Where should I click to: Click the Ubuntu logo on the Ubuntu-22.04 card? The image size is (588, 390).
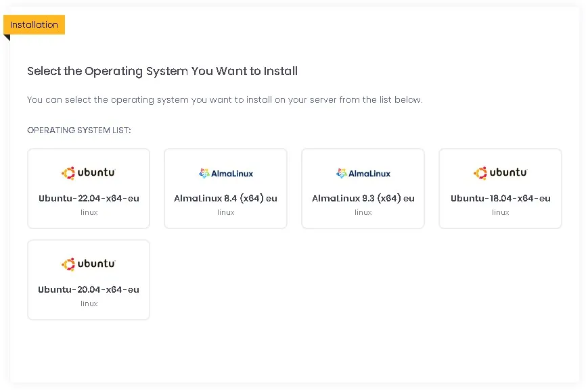coord(89,173)
